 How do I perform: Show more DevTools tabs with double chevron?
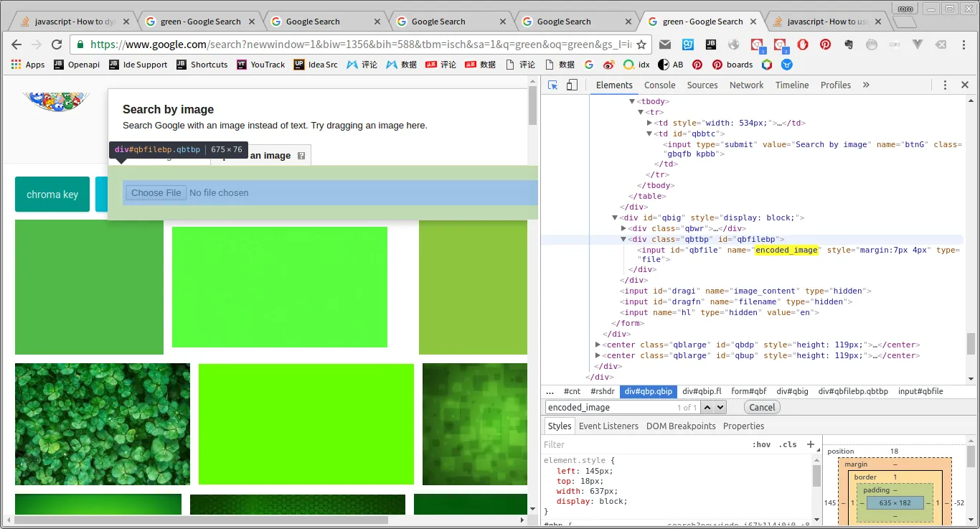click(x=866, y=85)
